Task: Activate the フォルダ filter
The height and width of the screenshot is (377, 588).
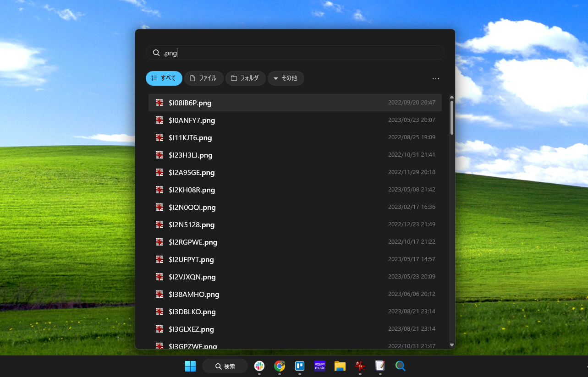Action: (245, 78)
